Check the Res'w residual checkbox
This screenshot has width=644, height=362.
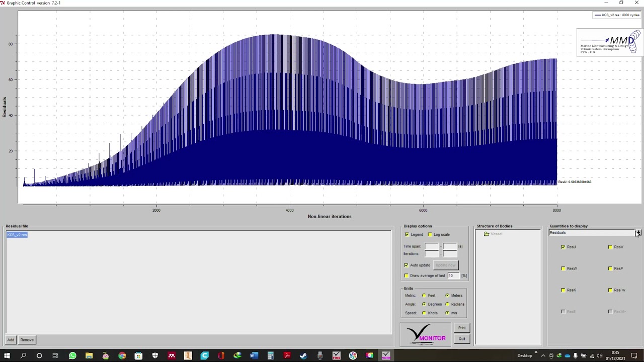coord(610,290)
